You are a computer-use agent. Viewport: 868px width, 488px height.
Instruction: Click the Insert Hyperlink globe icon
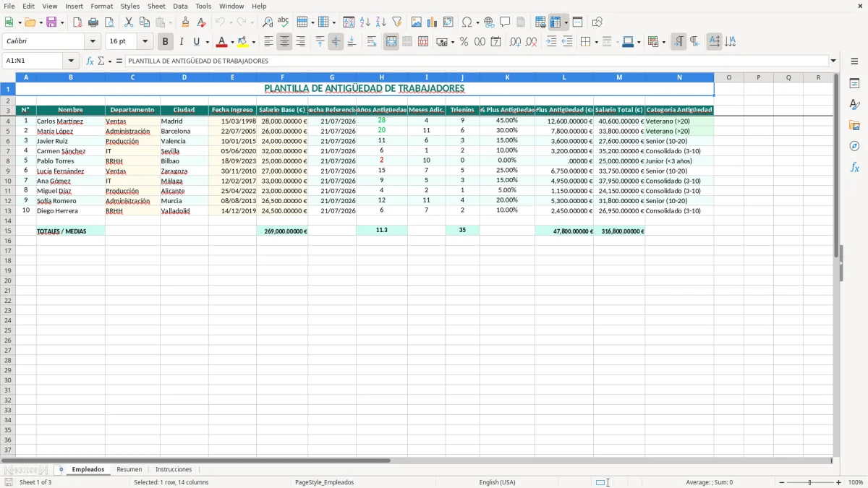coord(489,22)
